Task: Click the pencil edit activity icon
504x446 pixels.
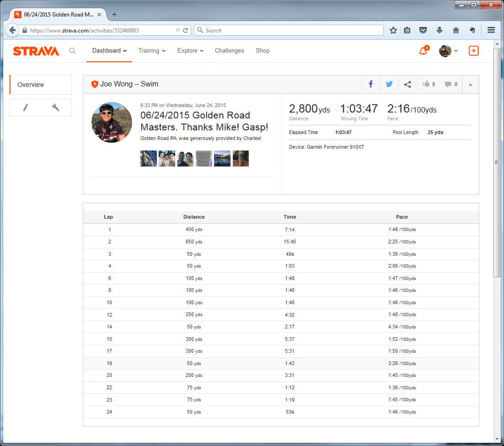Action: pyautogui.click(x=26, y=107)
